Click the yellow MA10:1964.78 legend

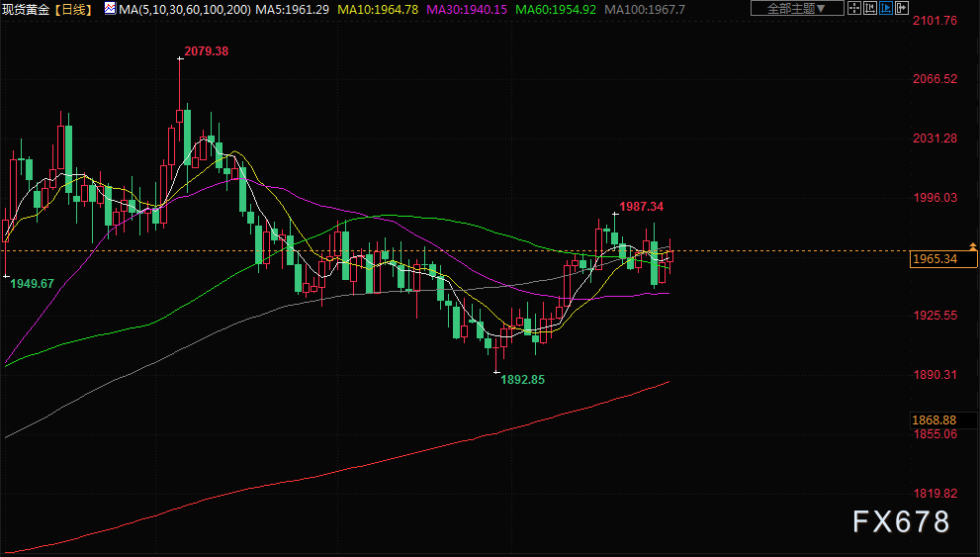click(x=378, y=9)
